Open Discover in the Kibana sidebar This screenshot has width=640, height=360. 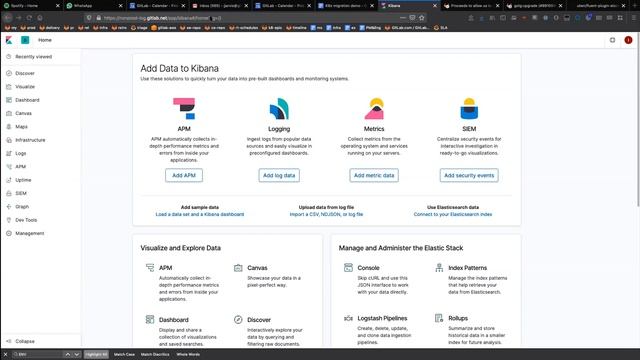[24, 73]
